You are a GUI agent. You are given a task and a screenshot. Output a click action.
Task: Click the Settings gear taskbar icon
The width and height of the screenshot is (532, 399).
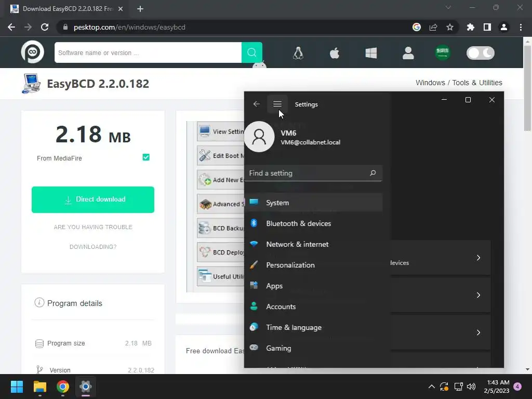click(86, 387)
